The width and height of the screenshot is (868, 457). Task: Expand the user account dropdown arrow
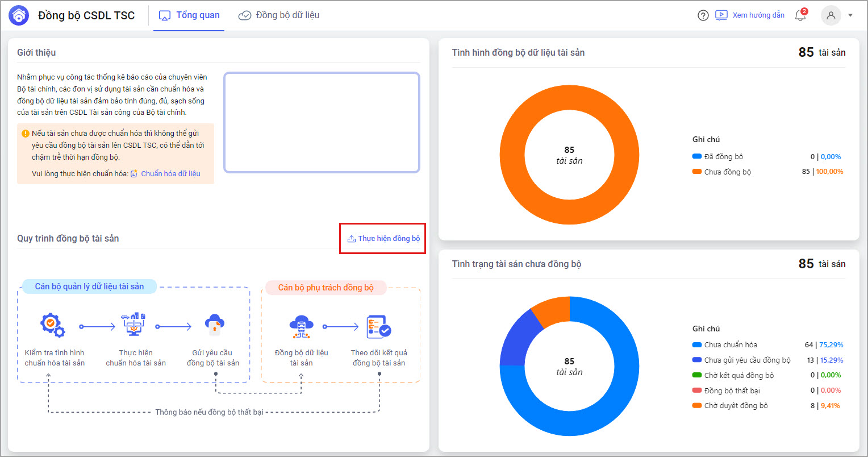(x=850, y=15)
